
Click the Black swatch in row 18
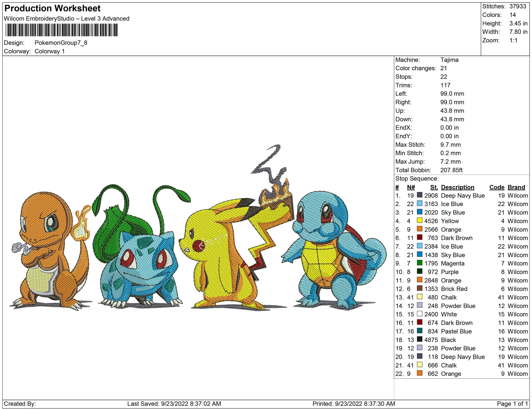[419, 339]
